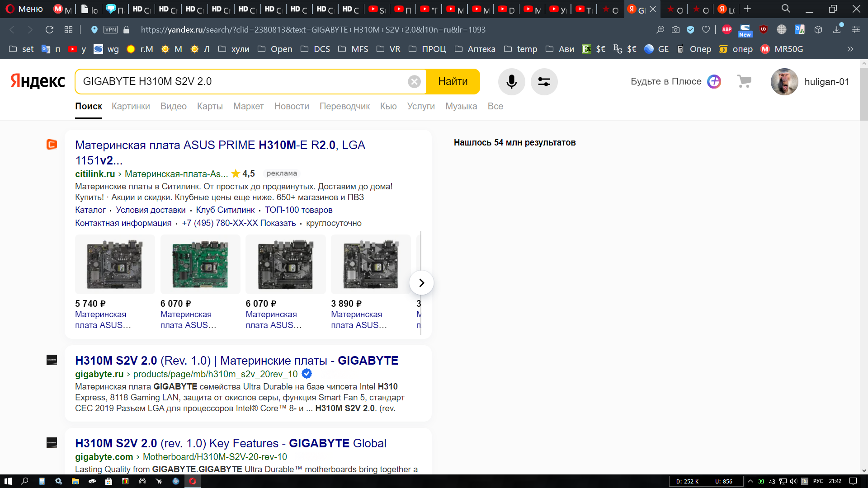Open the 5 740 ₽ motherboard thumbnail
868x488 pixels.
point(115,264)
